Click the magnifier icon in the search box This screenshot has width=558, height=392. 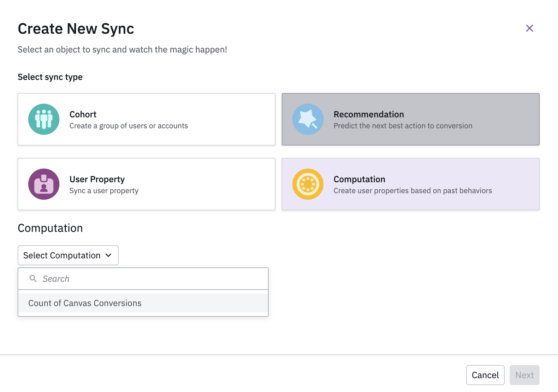coord(33,279)
